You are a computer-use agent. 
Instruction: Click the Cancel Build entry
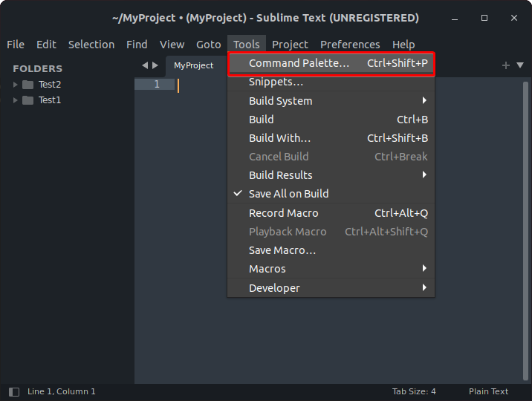tap(331, 157)
